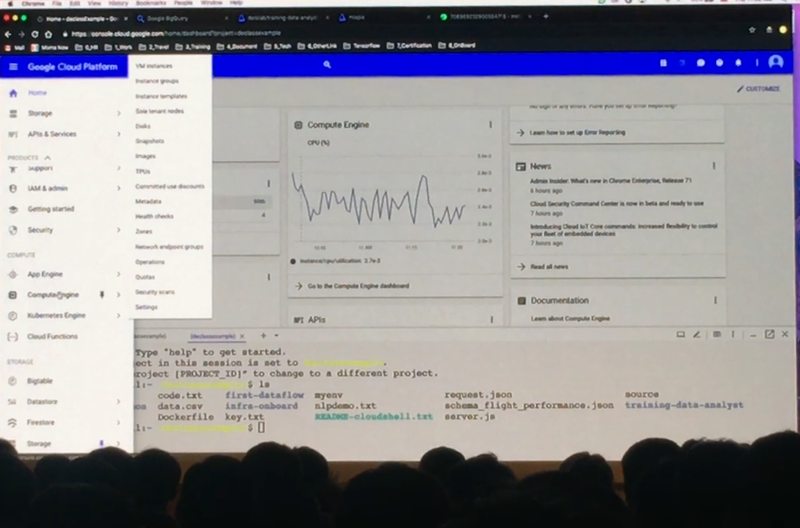The width and height of the screenshot is (800, 528).
Task: Click the Google Cloud Platform logo text
Action: [x=72, y=67]
